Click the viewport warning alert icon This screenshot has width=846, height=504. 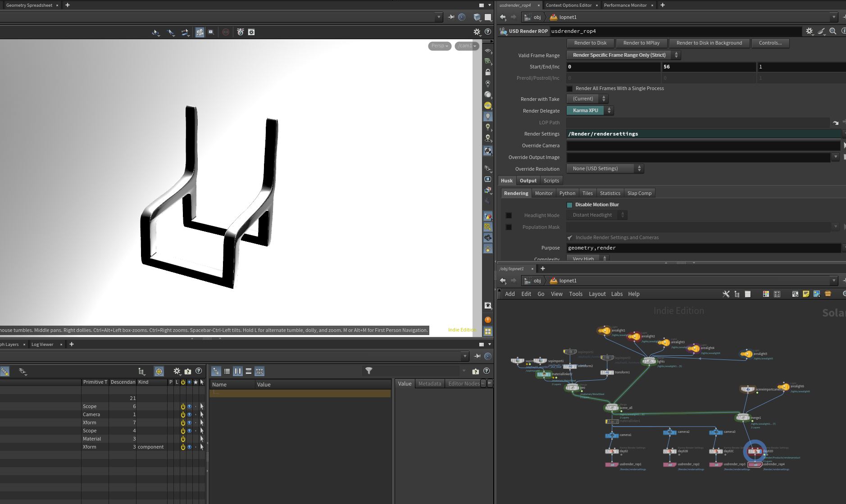pyautogui.click(x=488, y=320)
